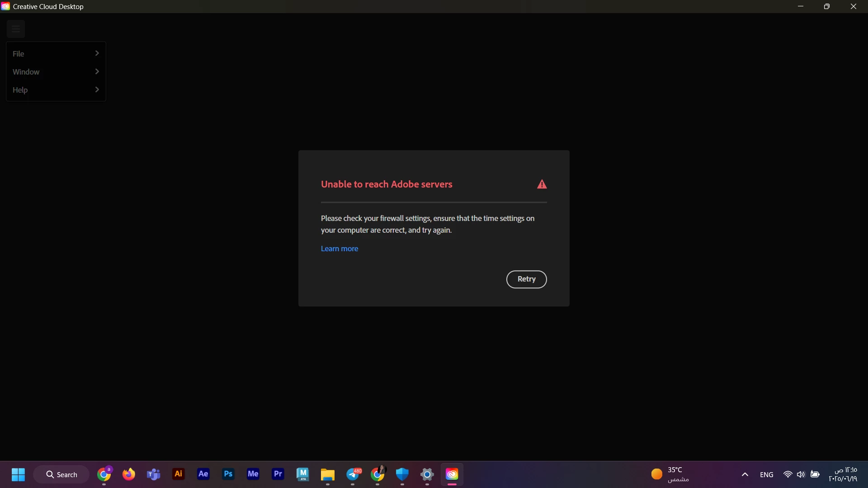Open Telegram from the taskbar
This screenshot has width=868, height=488.
354,474
